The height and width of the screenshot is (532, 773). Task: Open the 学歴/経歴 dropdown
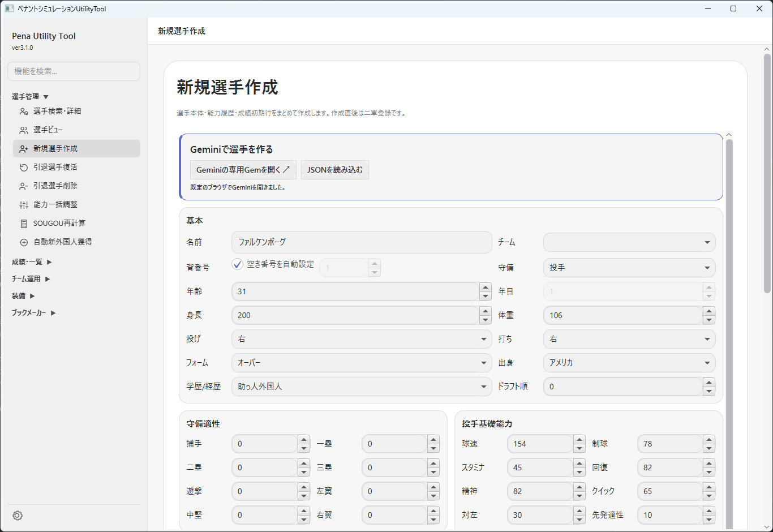[362, 387]
